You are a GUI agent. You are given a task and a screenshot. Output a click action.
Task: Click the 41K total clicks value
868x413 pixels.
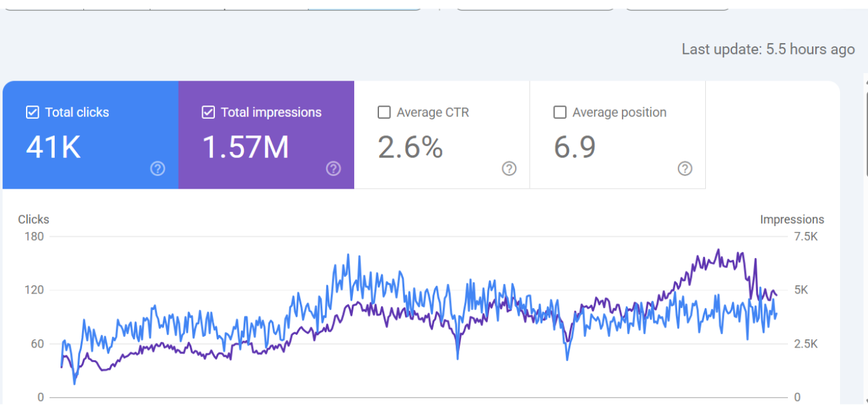pyautogui.click(x=53, y=147)
